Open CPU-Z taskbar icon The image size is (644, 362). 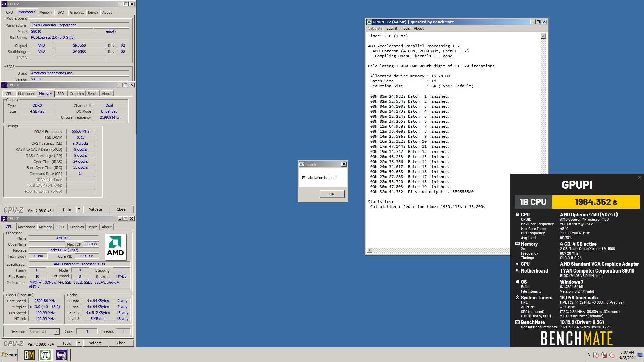61,355
